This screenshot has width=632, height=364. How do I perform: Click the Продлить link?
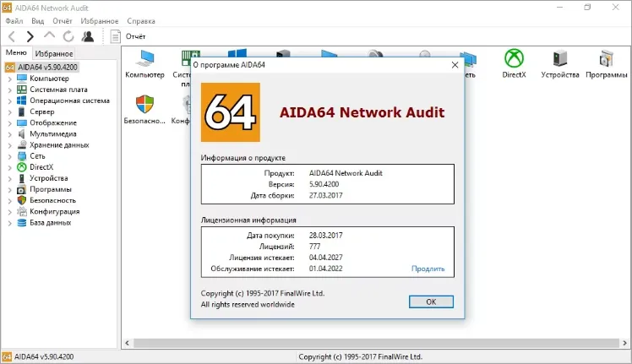(428, 269)
